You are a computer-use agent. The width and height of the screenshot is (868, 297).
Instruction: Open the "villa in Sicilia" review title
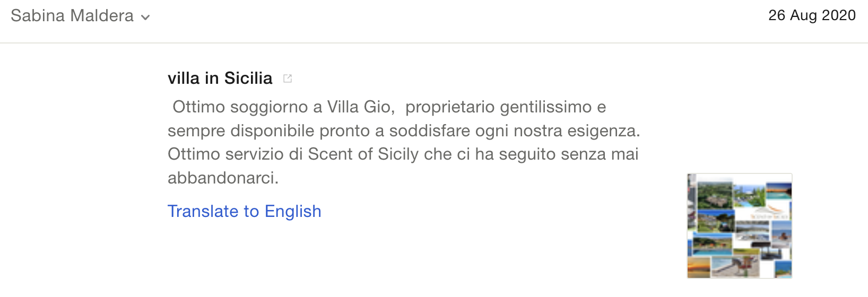point(220,78)
